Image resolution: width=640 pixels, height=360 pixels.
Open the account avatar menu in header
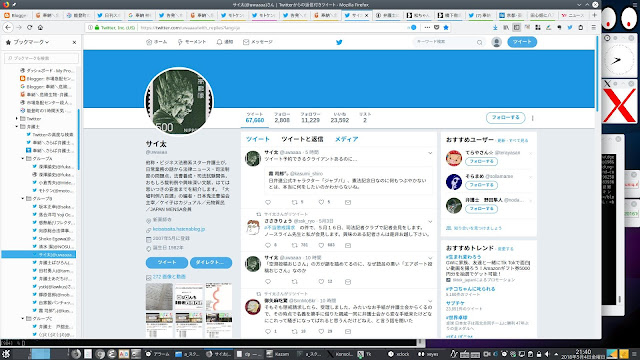coord(496,42)
